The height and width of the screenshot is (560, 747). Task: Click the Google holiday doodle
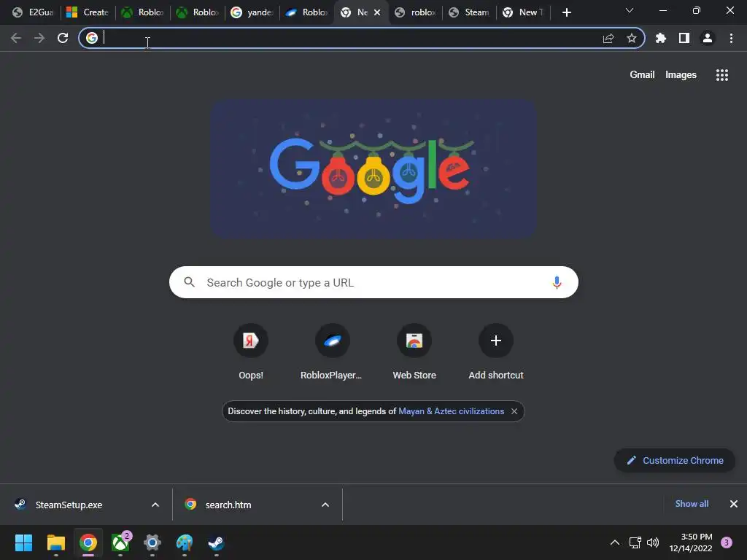[373, 169]
